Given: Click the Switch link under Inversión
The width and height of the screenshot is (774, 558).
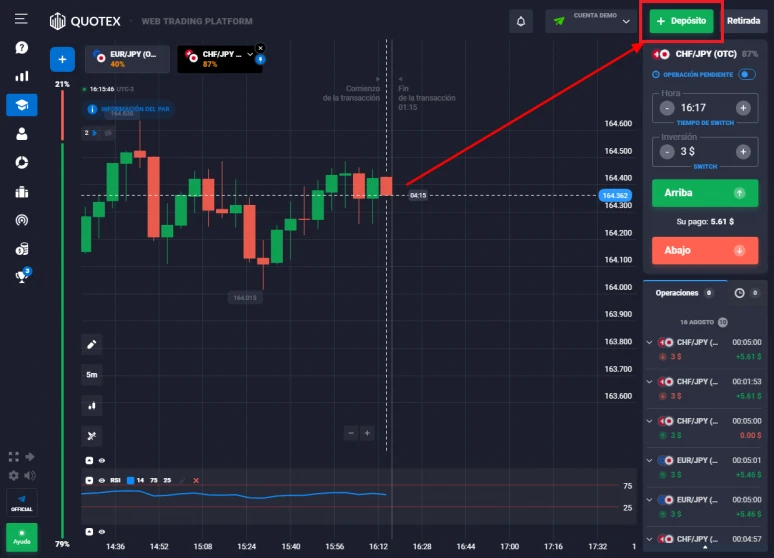Looking at the screenshot, I should pos(705,167).
